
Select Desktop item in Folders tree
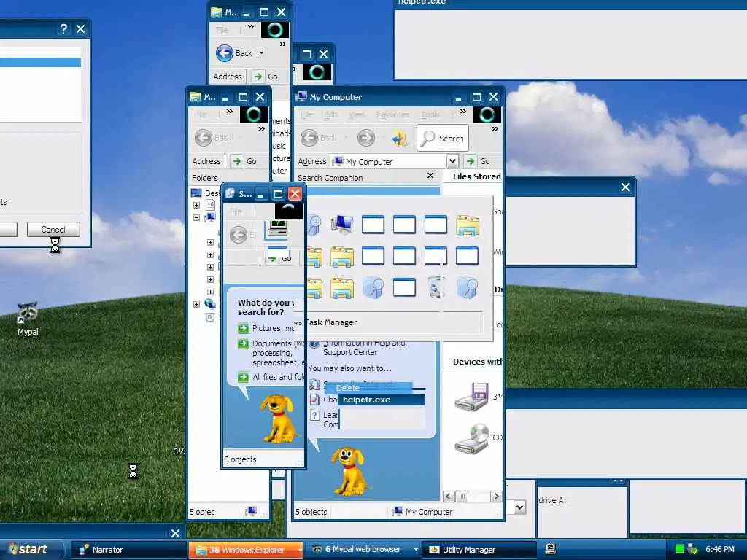point(205,192)
